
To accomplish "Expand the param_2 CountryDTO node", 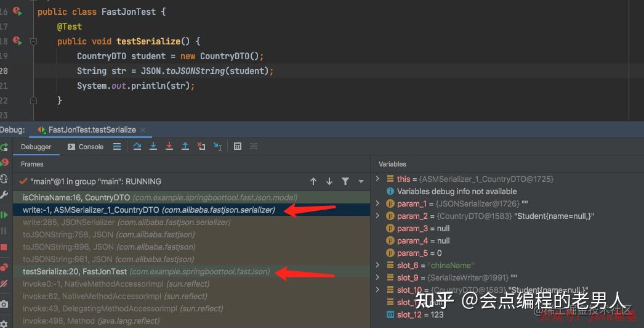I will (x=377, y=216).
